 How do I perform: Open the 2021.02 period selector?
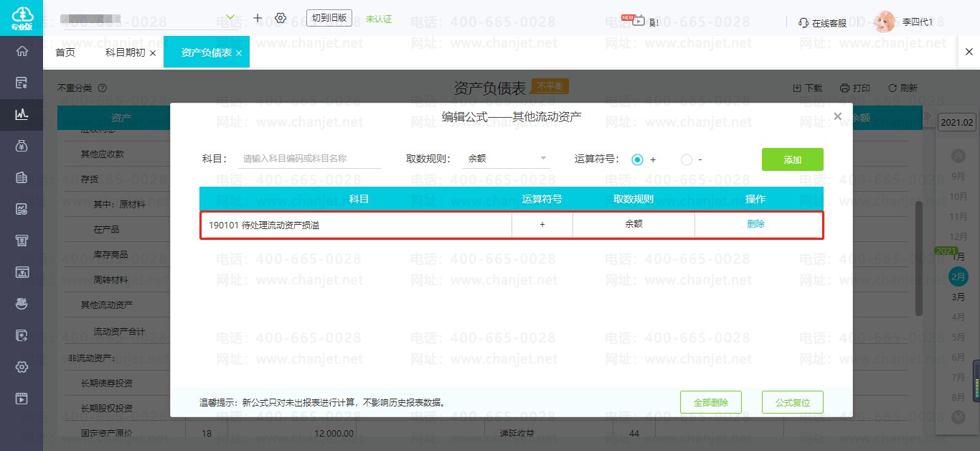click(958, 123)
